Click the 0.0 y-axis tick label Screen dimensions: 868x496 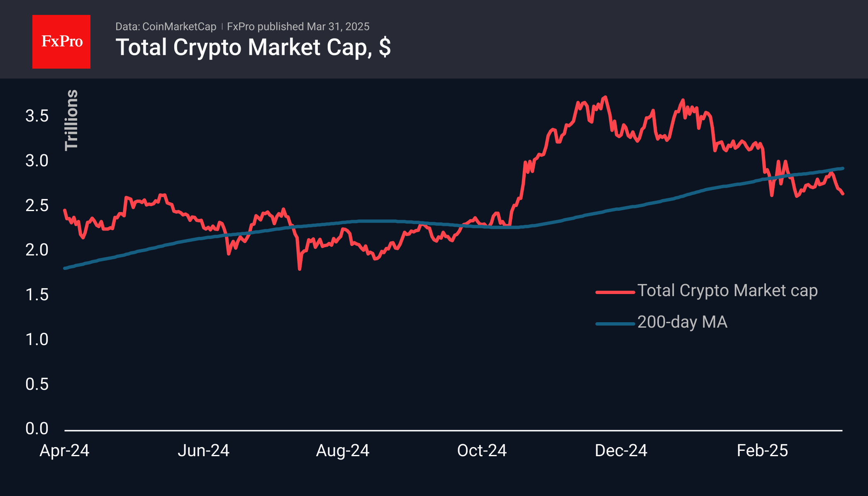click(37, 429)
